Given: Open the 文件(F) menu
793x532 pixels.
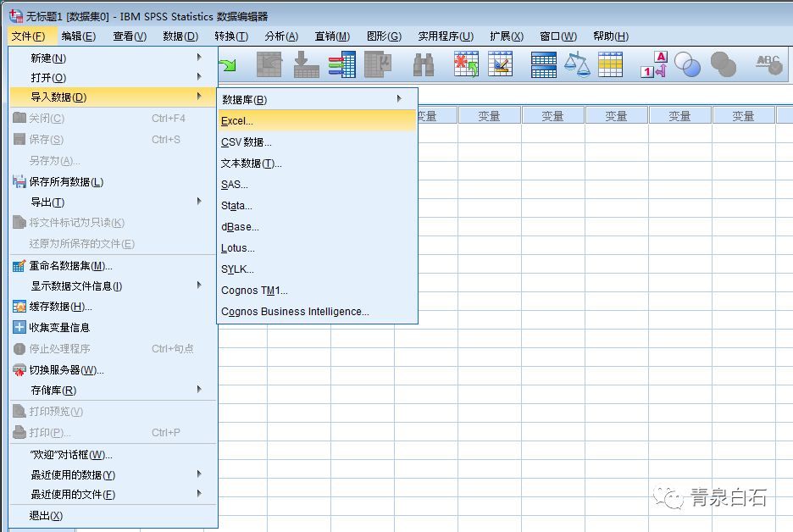Looking at the screenshot, I should tap(28, 36).
